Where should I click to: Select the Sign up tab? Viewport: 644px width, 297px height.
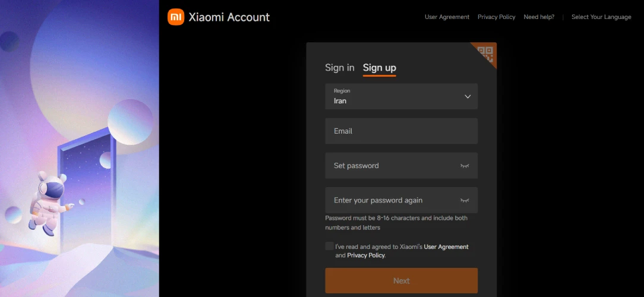click(379, 68)
